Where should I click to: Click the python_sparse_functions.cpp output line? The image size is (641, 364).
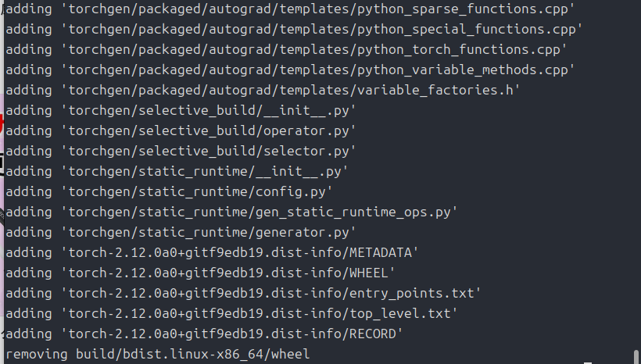[x=290, y=9]
